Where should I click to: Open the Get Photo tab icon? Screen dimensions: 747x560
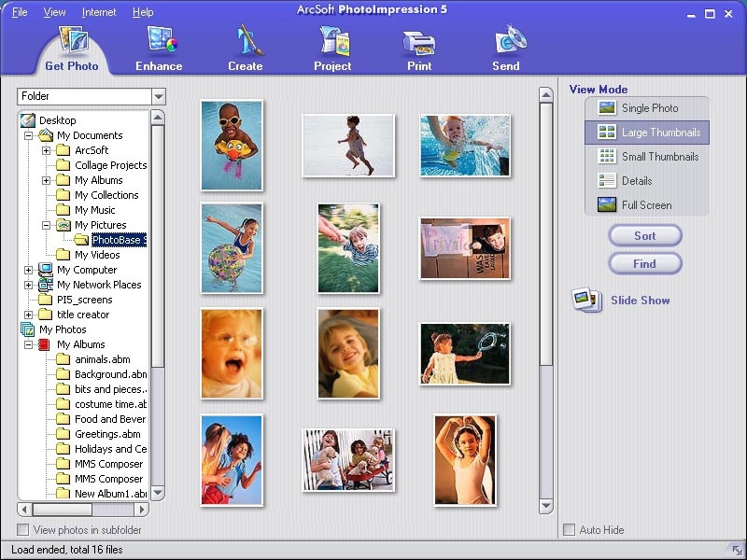click(71, 42)
